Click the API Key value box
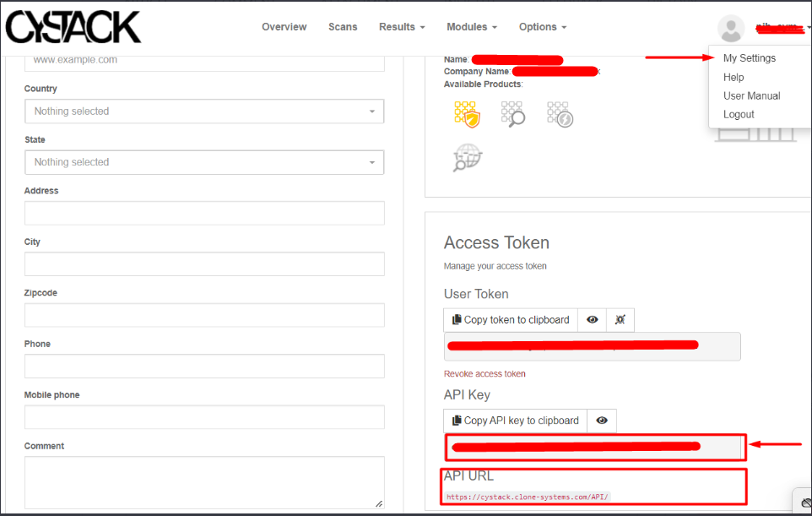Screen dimensions: 812x516 594,447
